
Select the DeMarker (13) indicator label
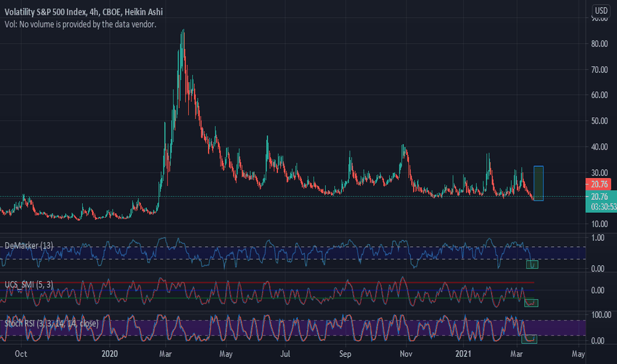click(x=28, y=246)
